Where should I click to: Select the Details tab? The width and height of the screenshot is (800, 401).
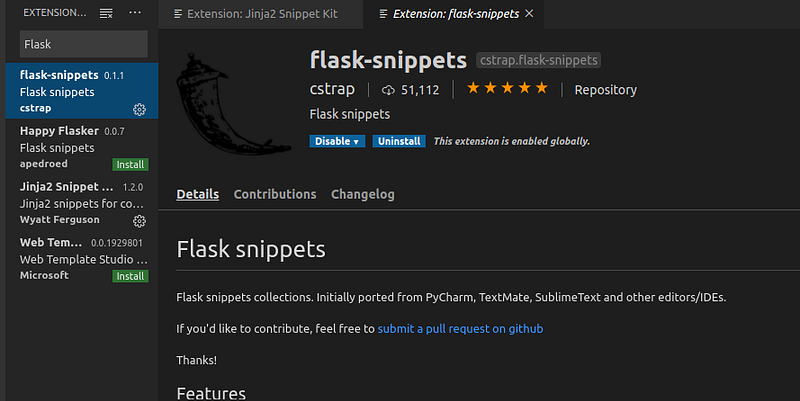click(197, 194)
